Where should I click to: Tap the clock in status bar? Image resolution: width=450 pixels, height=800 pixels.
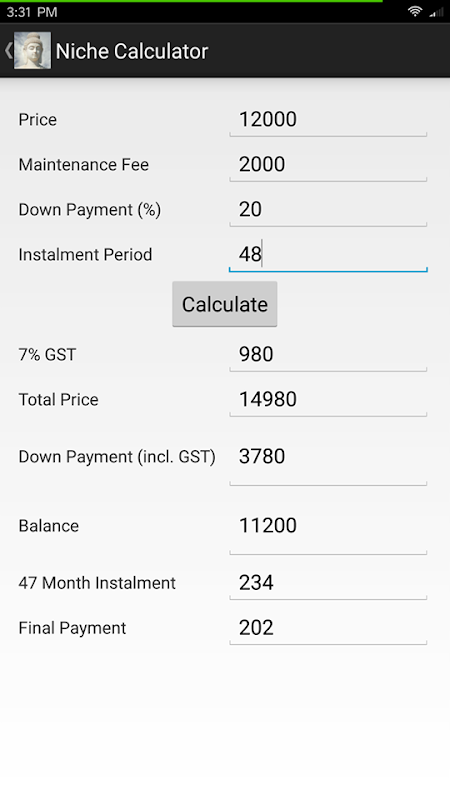click(32, 12)
